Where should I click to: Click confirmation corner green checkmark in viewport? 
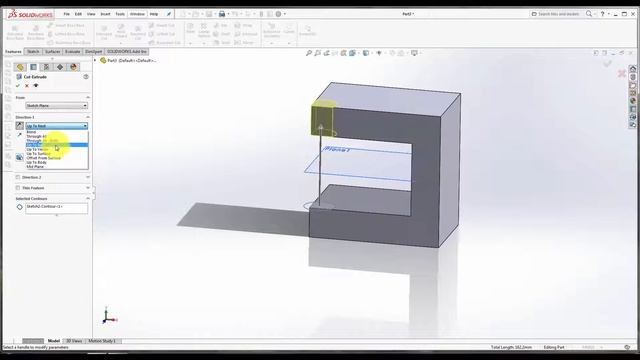click(x=608, y=63)
